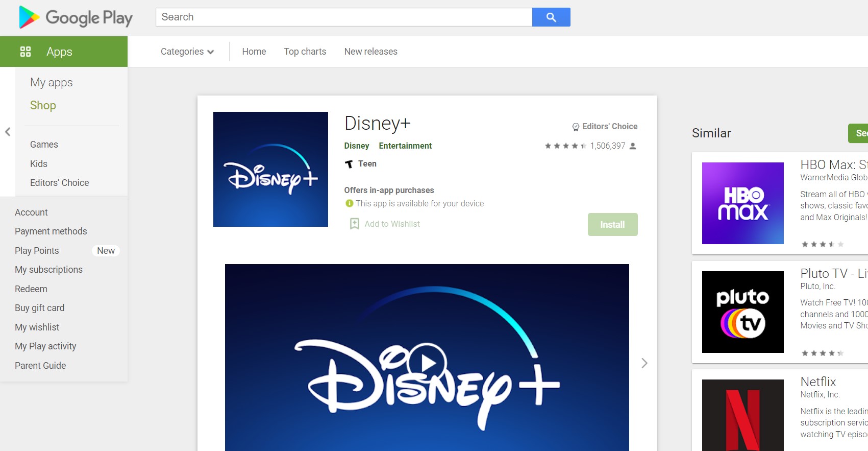Click the See more button beside Similar

coord(858,133)
